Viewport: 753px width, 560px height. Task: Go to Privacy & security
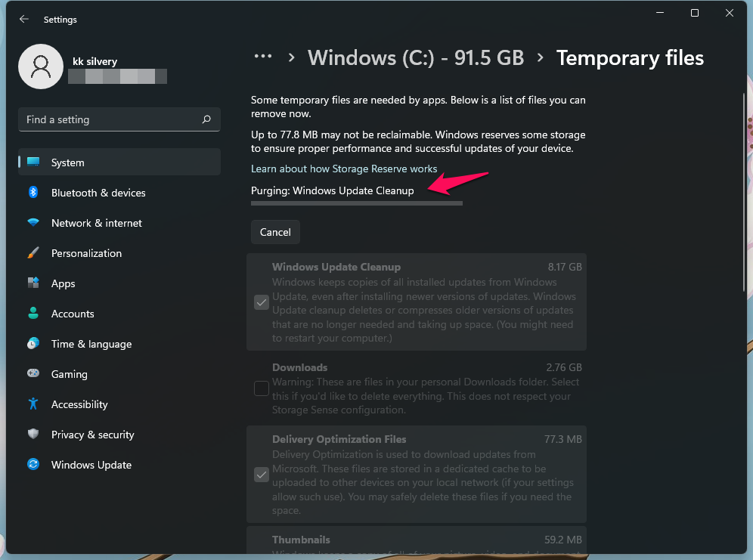(119, 435)
